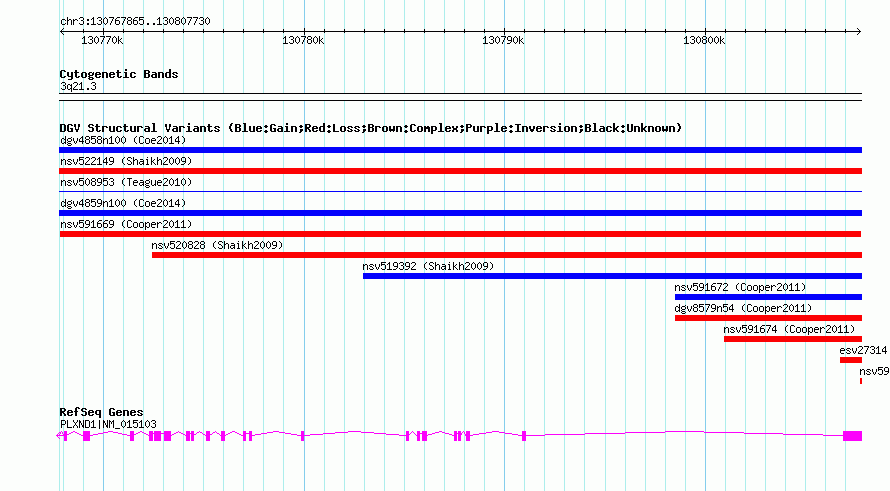This screenshot has width=890, height=491.
Task: Click the chr3:130767865..130807730 coordinate label
Action: (135, 21)
